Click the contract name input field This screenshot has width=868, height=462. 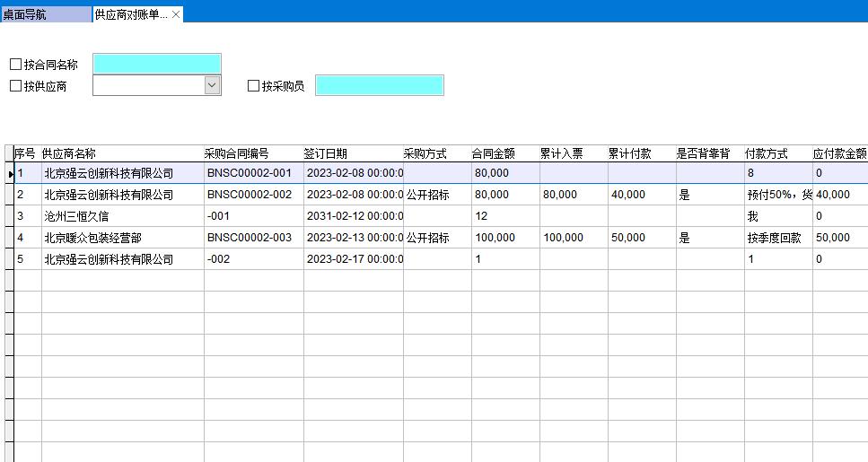tap(156, 64)
